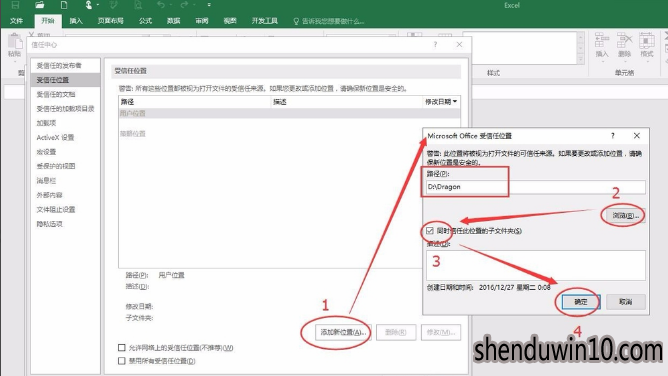Switch to the 开始 ribbon tab
The image size is (668, 376).
(48, 21)
